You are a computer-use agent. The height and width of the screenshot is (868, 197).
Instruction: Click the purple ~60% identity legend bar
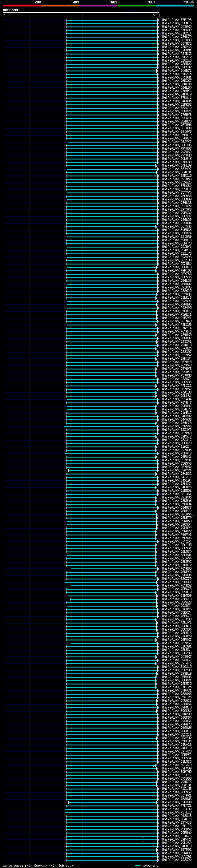[99, 6]
